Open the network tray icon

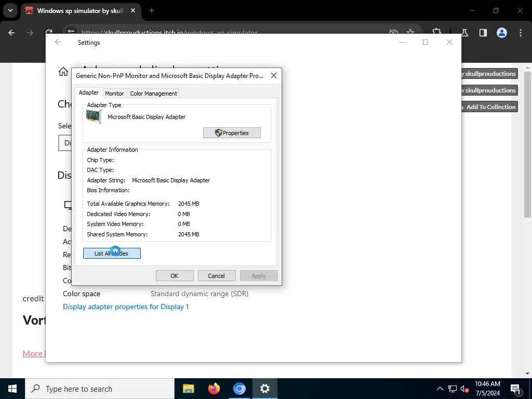pyautogui.click(x=453, y=389)
